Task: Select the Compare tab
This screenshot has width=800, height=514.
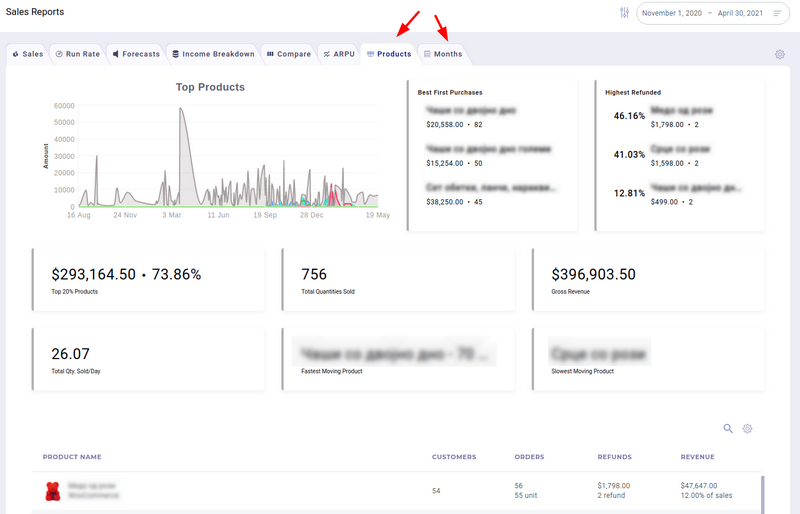Action: click(289, 54)
